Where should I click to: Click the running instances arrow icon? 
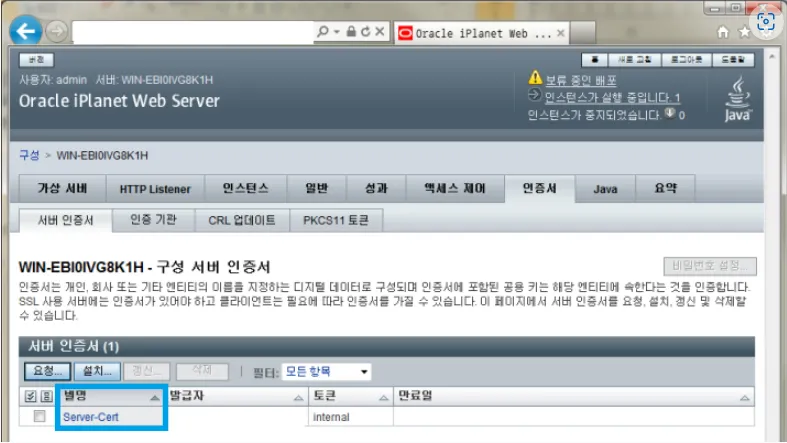pos(535,94)
